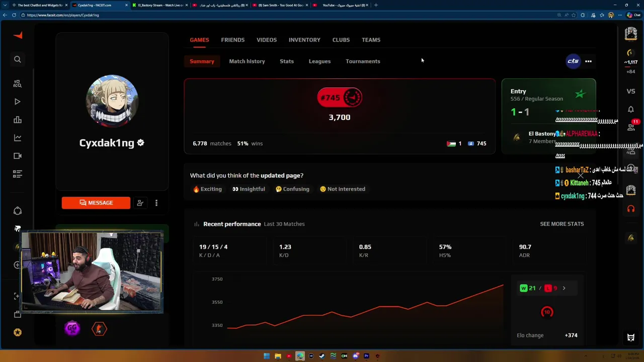Open search in the left sidebar
The width and height of the screenshot is (644, 362).
pos(18,59)
